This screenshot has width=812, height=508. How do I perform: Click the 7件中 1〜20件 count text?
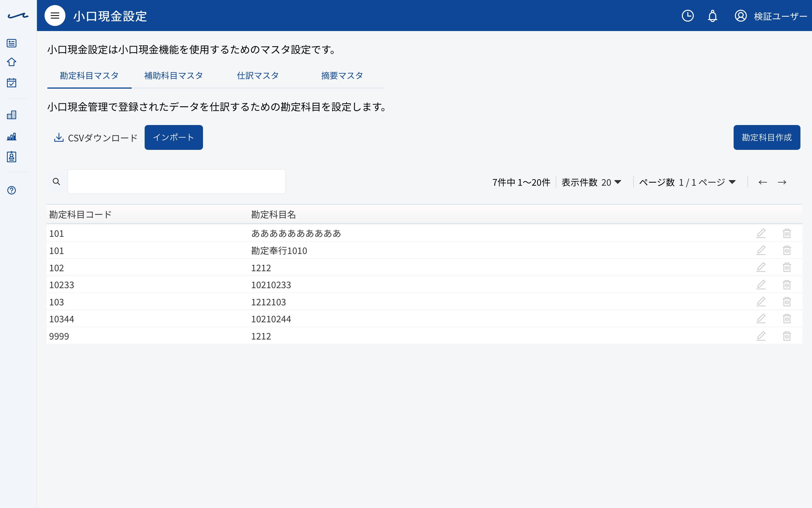pos(521,182)
